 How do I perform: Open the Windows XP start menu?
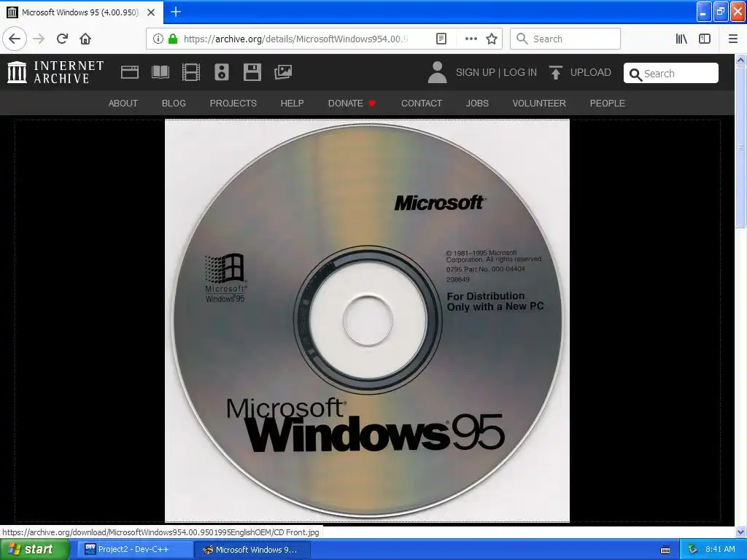pyautogui.click(x=34, y=550)
